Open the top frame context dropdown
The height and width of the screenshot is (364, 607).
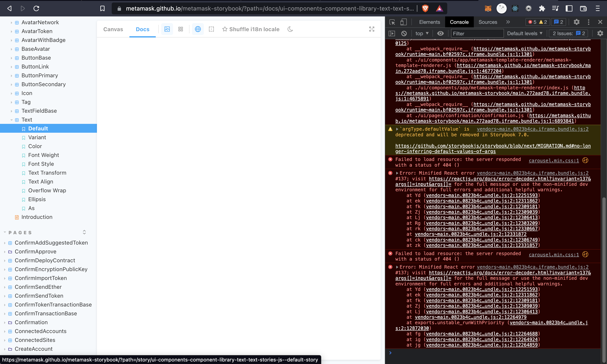pos(422,33)
